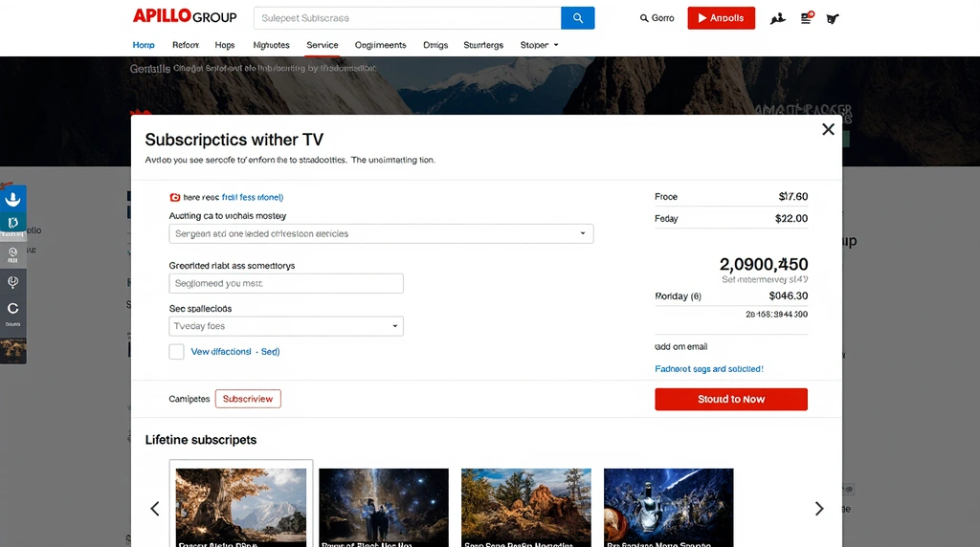Open the Sergean atd one dropdown

(381, 233)
